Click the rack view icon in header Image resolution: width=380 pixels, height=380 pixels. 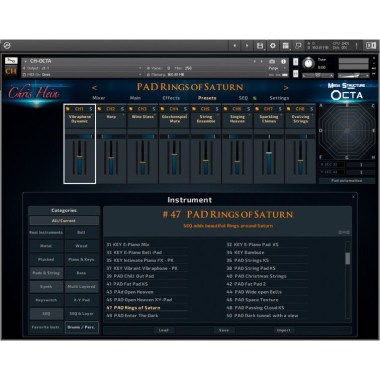click(286, 46)
